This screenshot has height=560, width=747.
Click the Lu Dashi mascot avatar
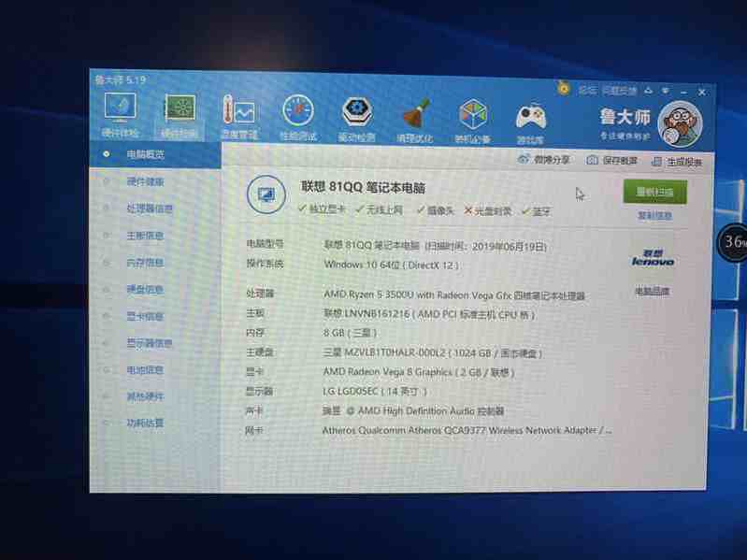pos(680,124)
